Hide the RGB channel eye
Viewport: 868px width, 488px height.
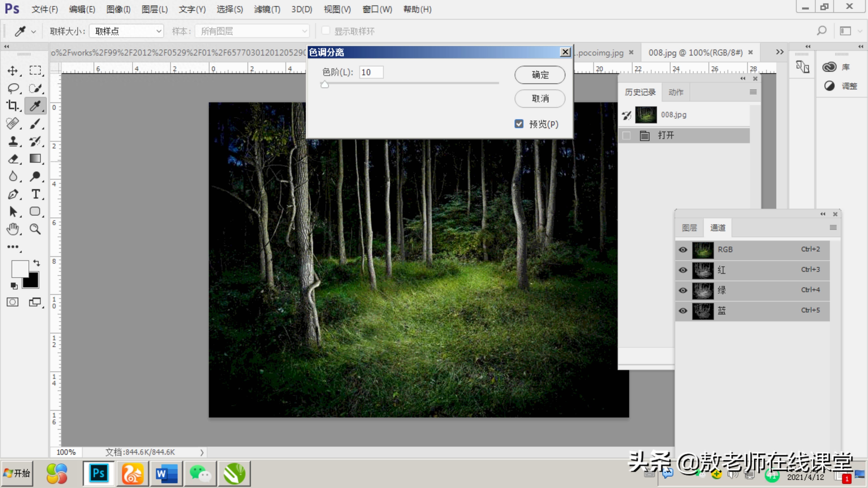[683, 250]
